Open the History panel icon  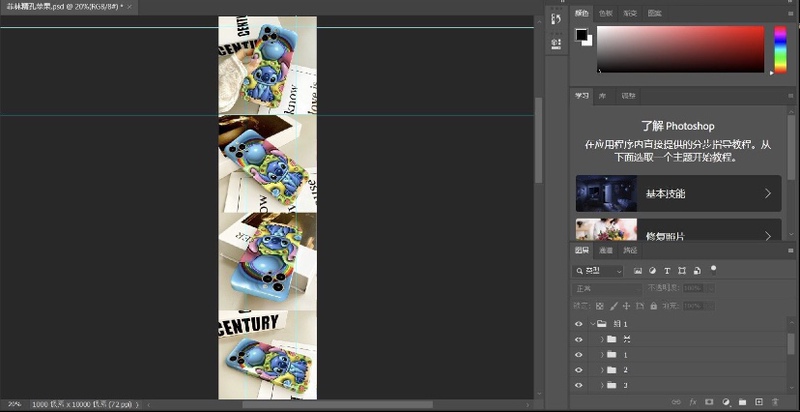[556, 19]
